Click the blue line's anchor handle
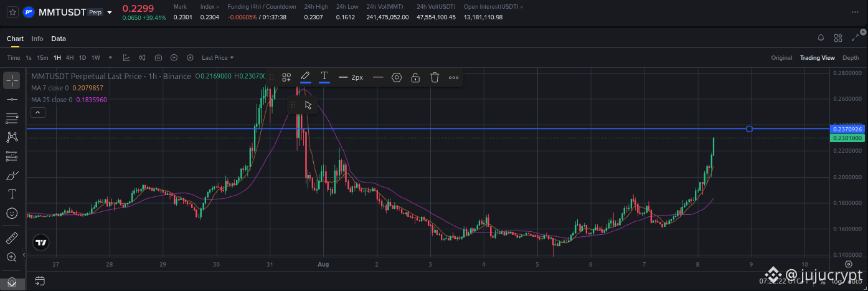868x291 pixels. 749,129
